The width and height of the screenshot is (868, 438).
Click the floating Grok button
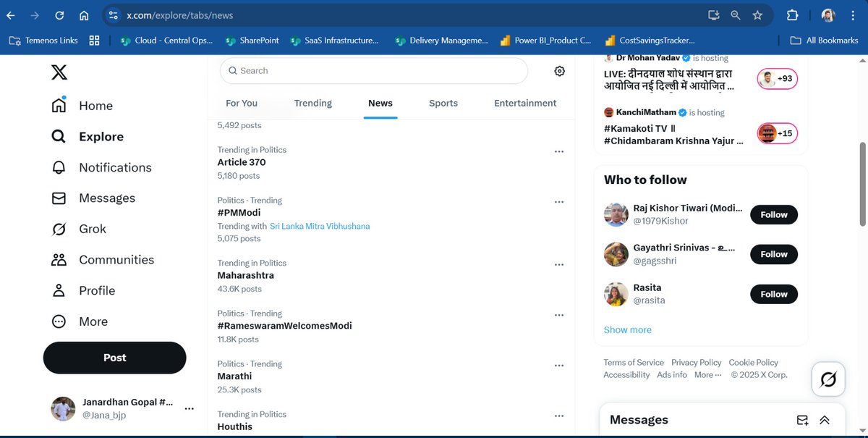pos(828,379)
